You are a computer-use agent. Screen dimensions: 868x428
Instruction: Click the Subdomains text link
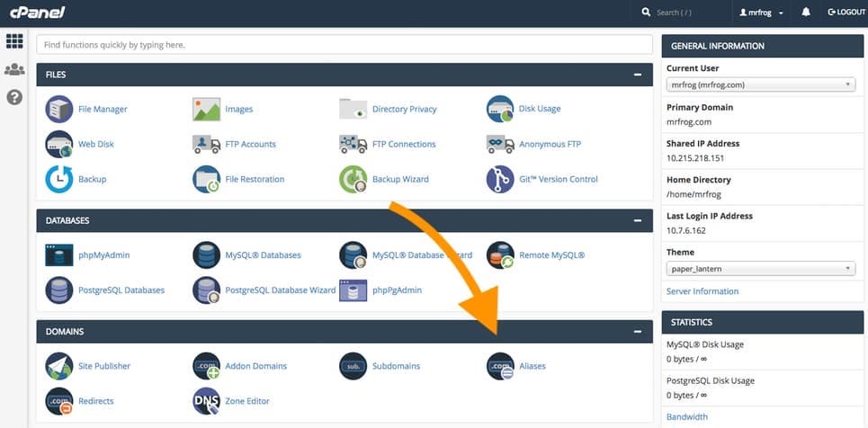point(397,366)
